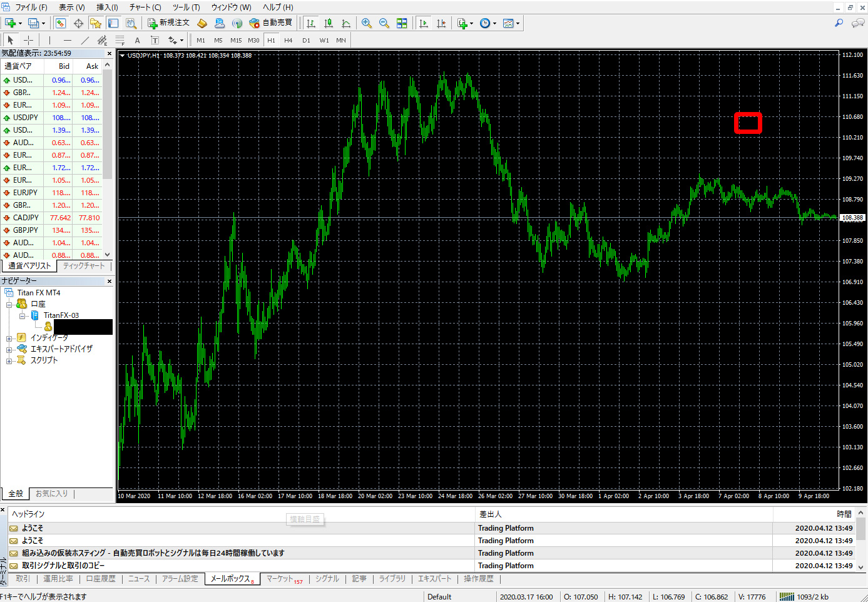Select the text label tool
The height and width of the screenshot is (602, 868).
pyautogui.click(x=155, y=40)
